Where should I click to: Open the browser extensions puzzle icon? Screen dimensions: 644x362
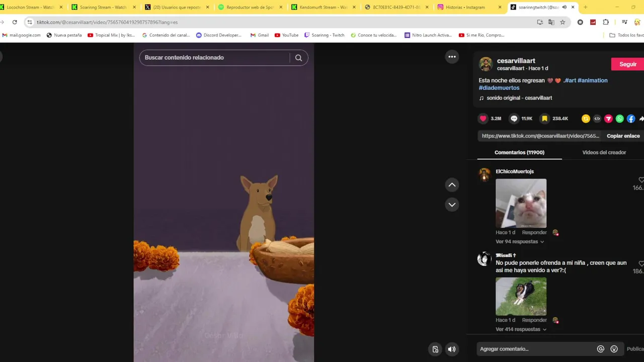point(606,22)
